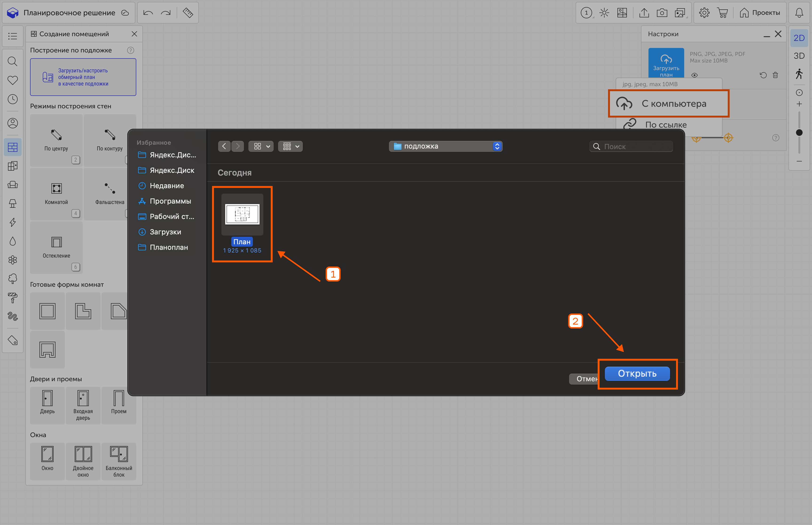Expand the icon view mode dropdown

coord(261,146)
